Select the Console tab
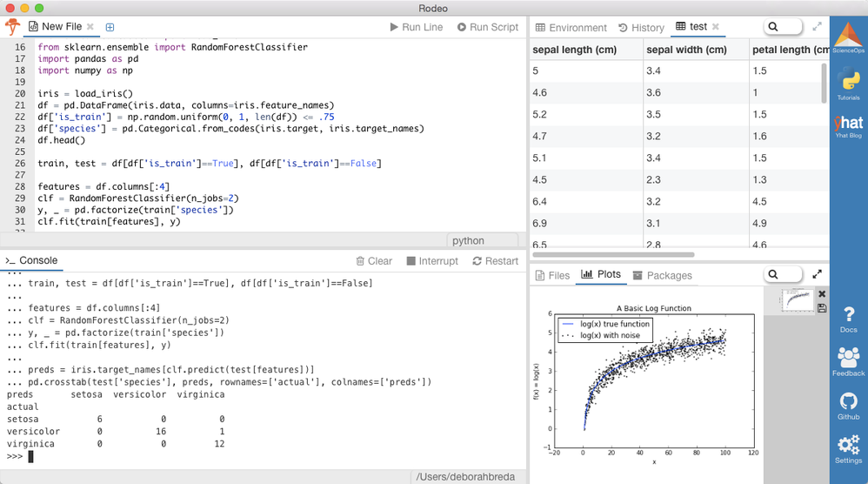Image resolution: width=868 pixels, height=484 pixels. coord(31,260)
